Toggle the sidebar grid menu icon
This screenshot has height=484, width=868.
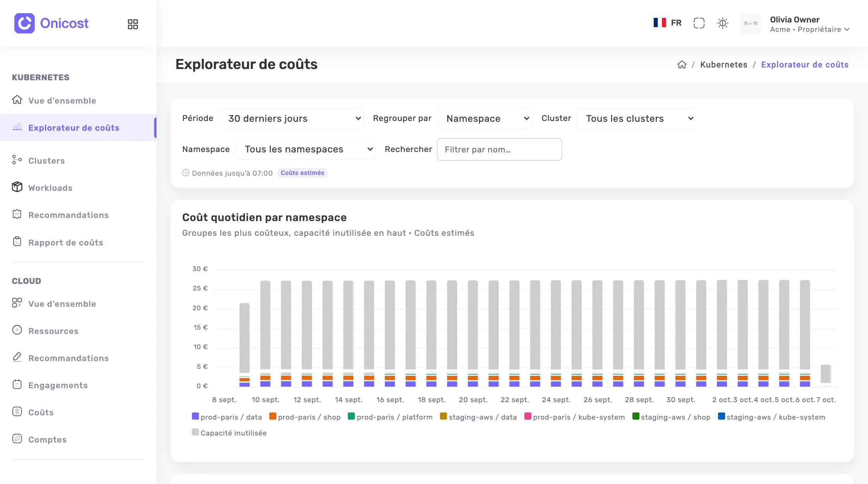(x=133, y=24)
